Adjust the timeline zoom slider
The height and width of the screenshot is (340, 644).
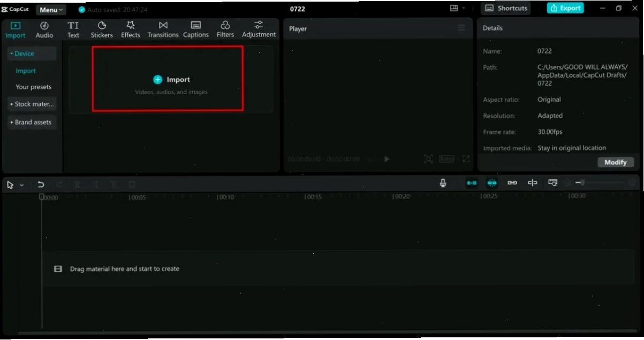(x=600, y=183)
